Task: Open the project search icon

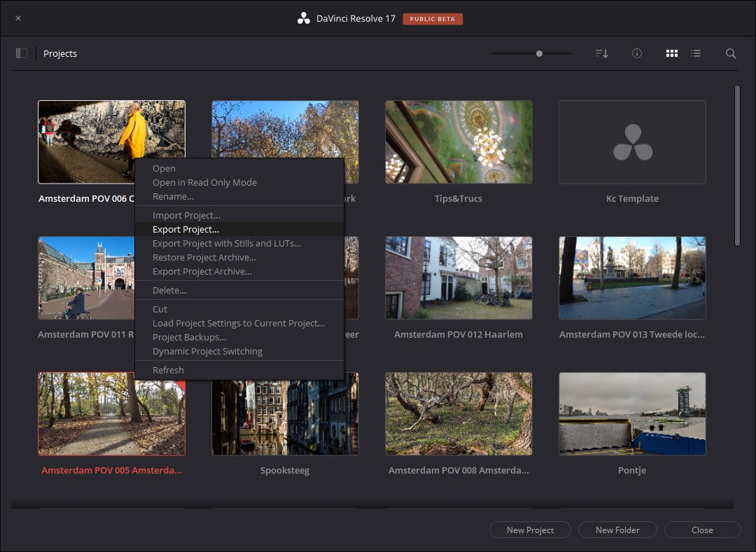Action: click(x=730, y=53)
